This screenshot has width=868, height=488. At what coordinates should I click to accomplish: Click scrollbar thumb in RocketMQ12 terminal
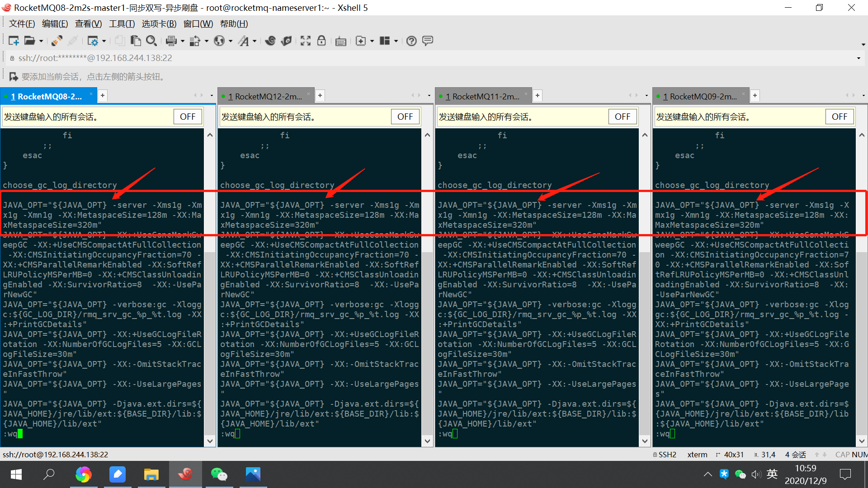tap(427, 343)
